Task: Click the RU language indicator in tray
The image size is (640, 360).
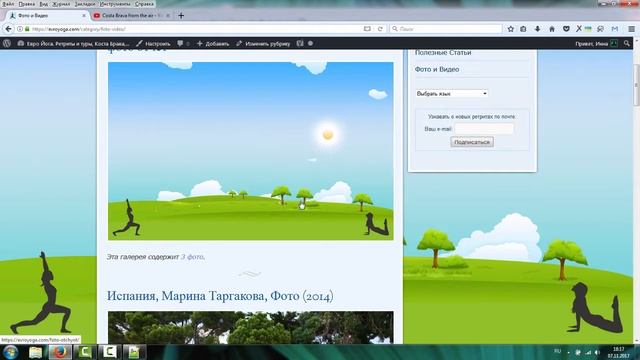Action: pyautogui.click(x=558, y=351)
